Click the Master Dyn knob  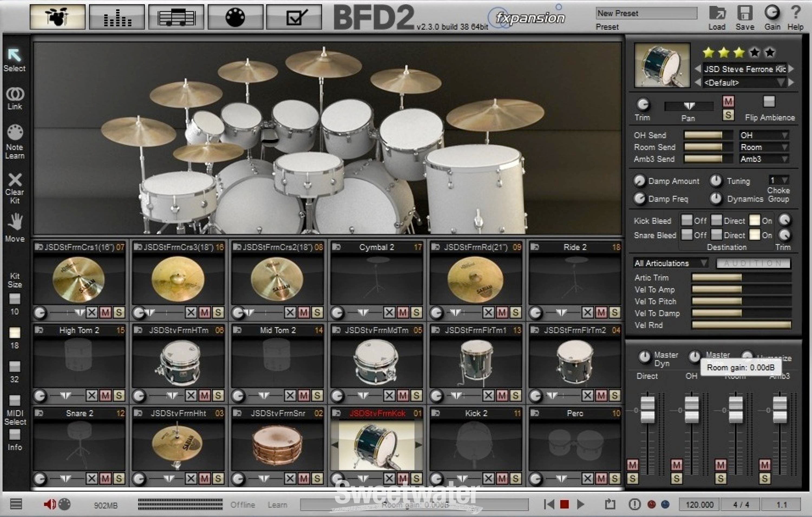(644, 356)
